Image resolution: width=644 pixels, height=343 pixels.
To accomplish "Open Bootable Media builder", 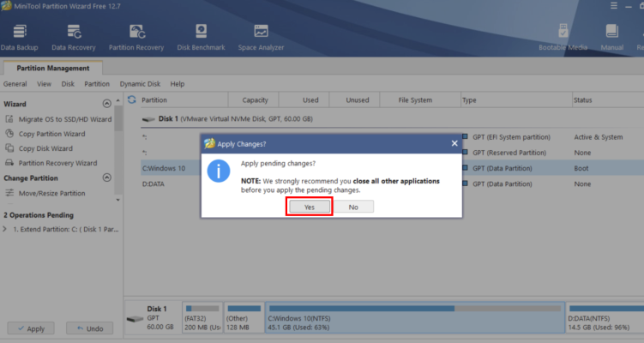I will click(x=563, y=38).
